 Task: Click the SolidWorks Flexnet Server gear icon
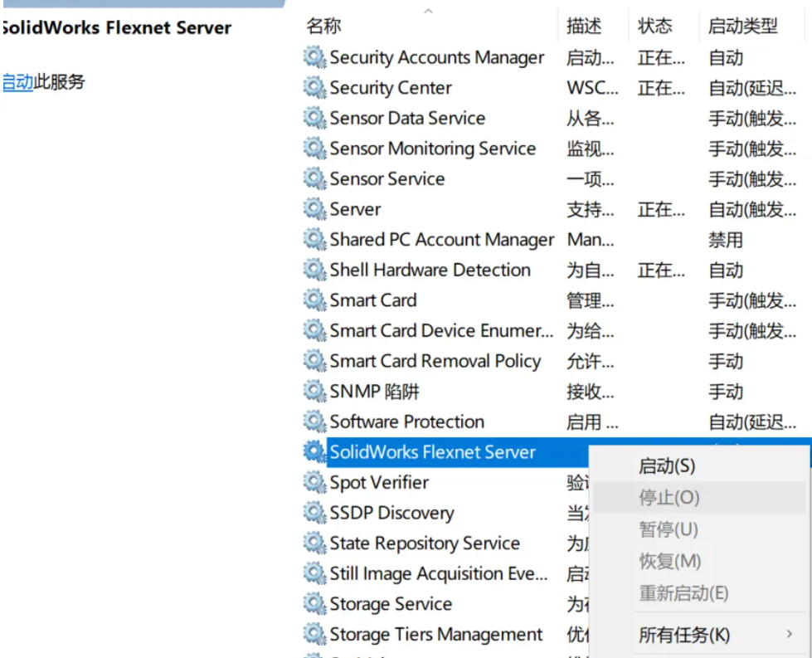pos(314,451)
